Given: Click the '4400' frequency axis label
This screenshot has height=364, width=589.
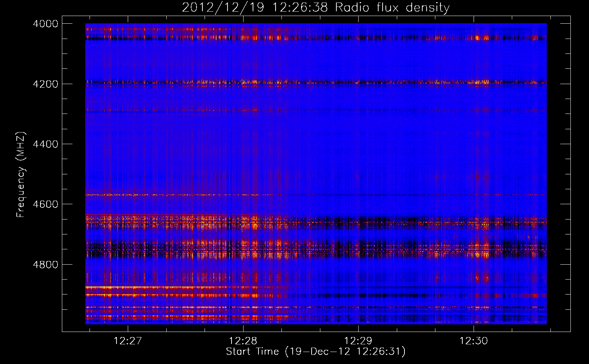Looking at the screenshot, I should click(x=46, y=144).
